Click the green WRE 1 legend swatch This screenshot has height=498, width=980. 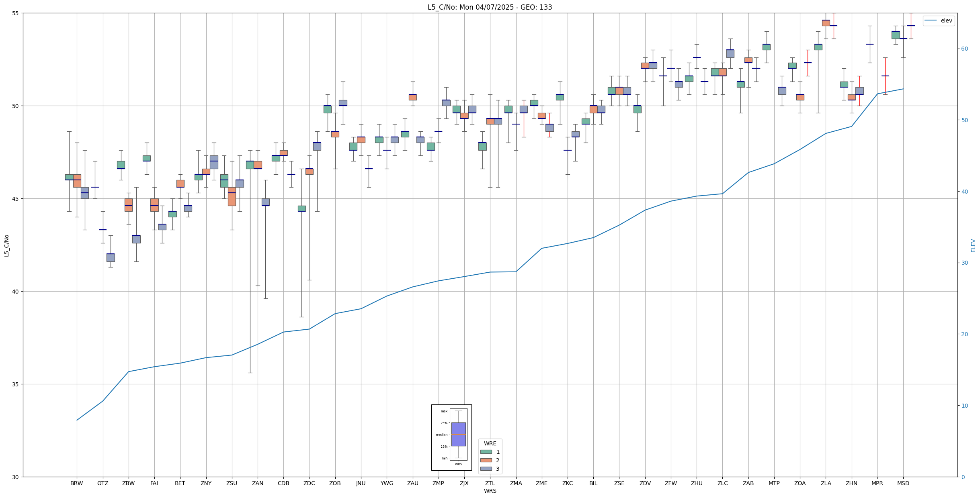pyautogui.click(x=486, y=452)
